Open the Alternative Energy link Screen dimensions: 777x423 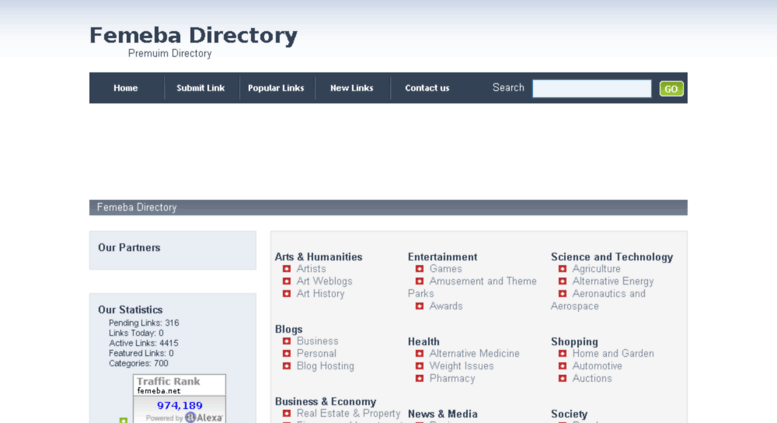coord(613,281)
